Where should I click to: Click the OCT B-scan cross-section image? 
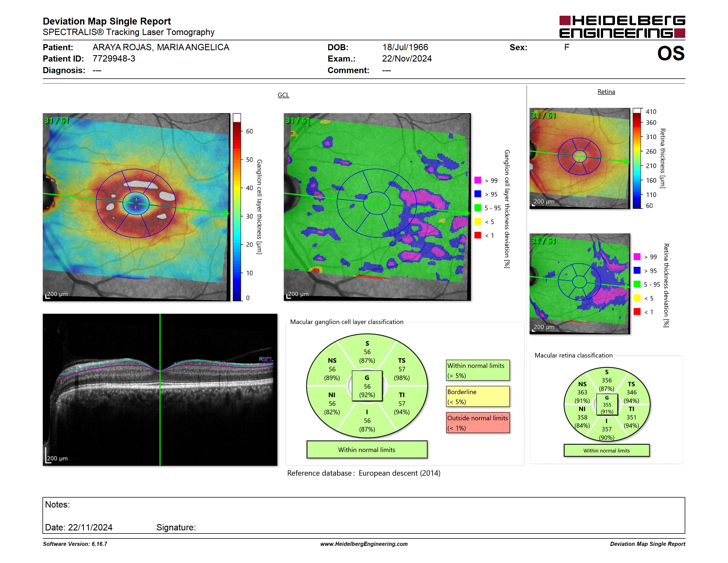click(x=160, y=390)
